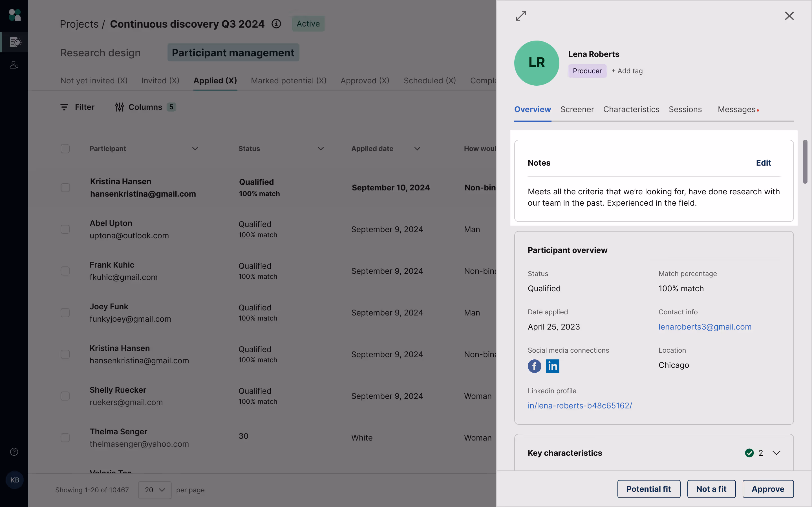This screenshot has width=812, height=507.
Task: Click the expand panel arrows icon
Action: tap(521, 16)
